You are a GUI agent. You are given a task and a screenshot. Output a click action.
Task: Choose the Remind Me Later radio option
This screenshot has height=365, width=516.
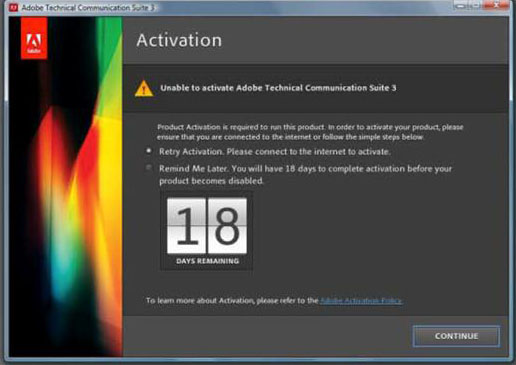149,167
